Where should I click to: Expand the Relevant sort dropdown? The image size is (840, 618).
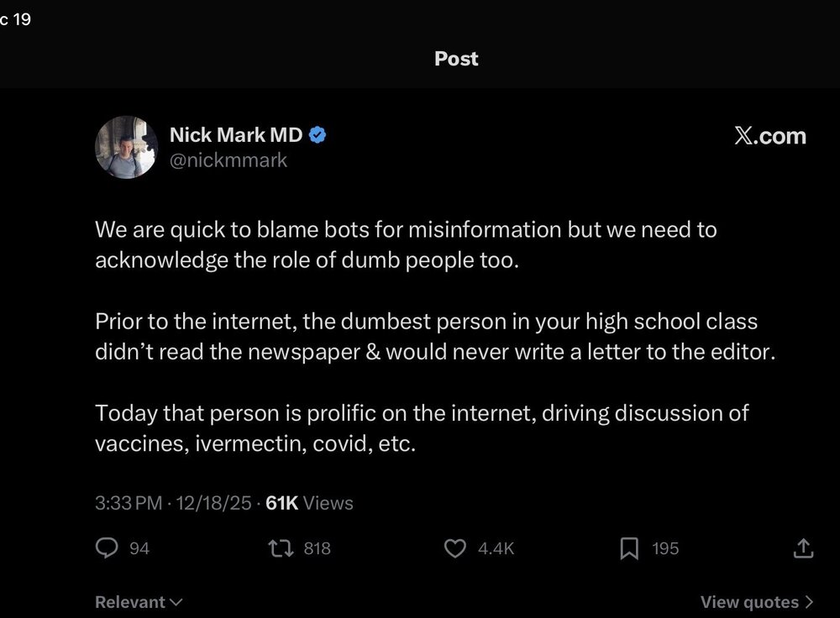pos(139,602)
